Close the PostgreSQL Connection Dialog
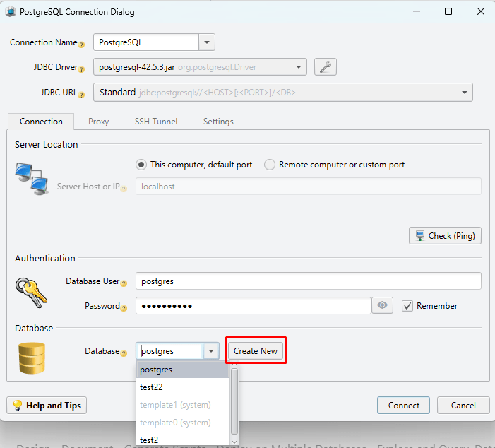495x448 pixels. (480, 12)
